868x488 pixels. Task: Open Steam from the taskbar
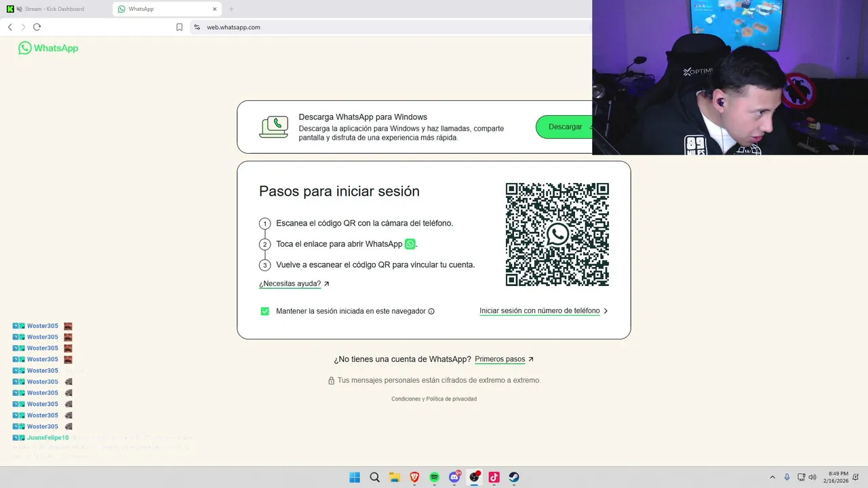(514, 477)
